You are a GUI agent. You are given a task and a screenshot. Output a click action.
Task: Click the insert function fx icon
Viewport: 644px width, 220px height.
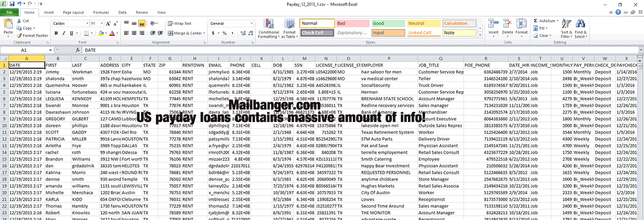coord(77,50)
